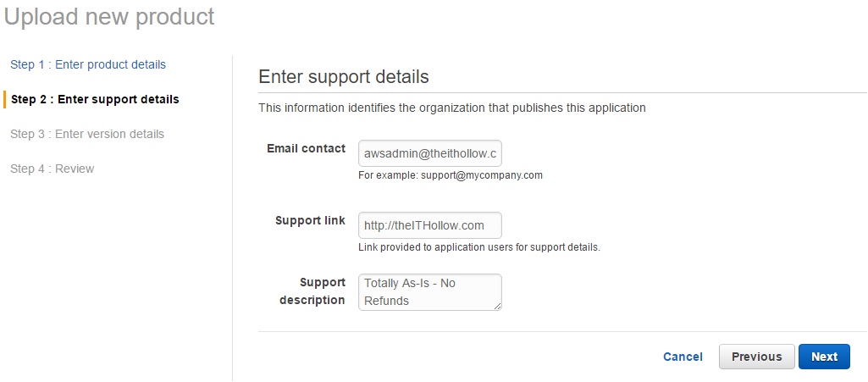Focus the Support link text field

tap(430, 225)
